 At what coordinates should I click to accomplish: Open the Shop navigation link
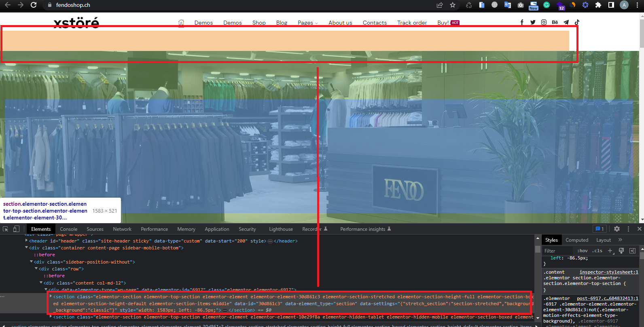click(259, 23)
